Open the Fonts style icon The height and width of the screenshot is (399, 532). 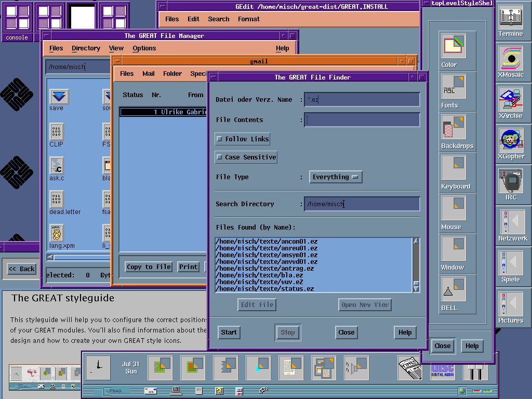[453, 87]
